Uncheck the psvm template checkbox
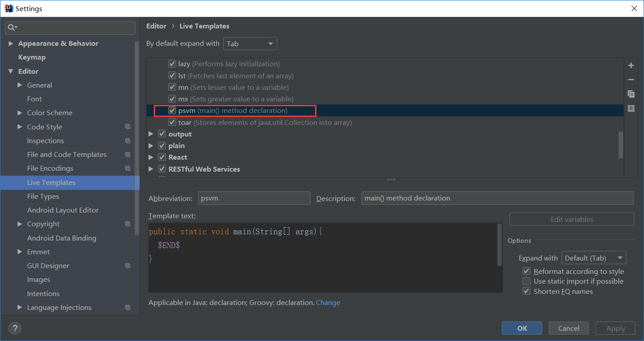Image resolution: width=644 pixels, height=341 pixels. [x=172, y=110]
